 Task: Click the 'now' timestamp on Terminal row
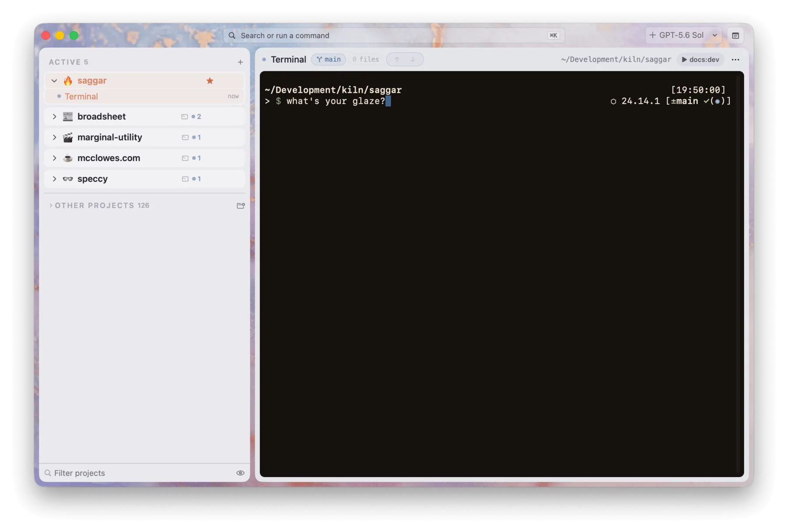233,96
